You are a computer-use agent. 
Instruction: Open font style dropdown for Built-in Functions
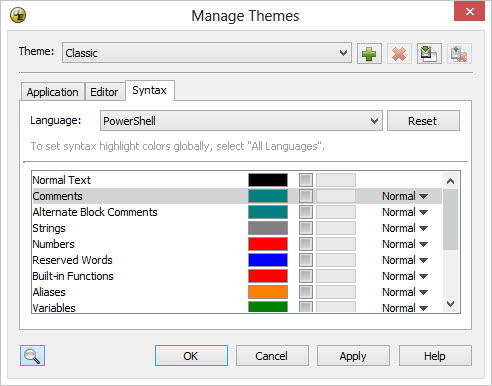click(405, 276)
